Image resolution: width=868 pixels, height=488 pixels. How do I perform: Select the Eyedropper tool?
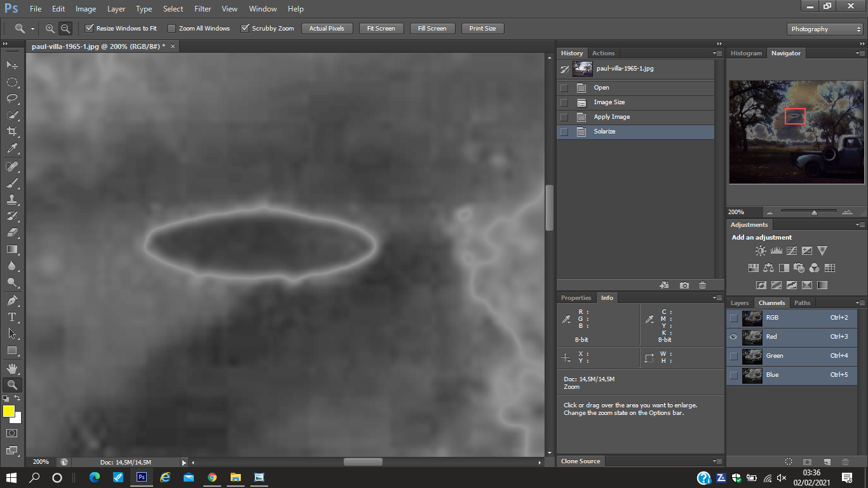tap(12, 148)
